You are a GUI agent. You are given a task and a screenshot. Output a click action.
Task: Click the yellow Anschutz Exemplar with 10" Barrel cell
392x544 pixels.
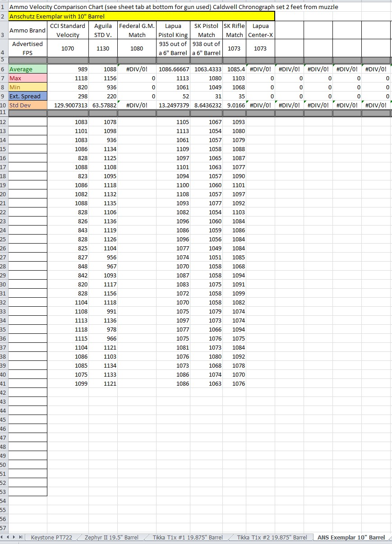tap(141, 16)
